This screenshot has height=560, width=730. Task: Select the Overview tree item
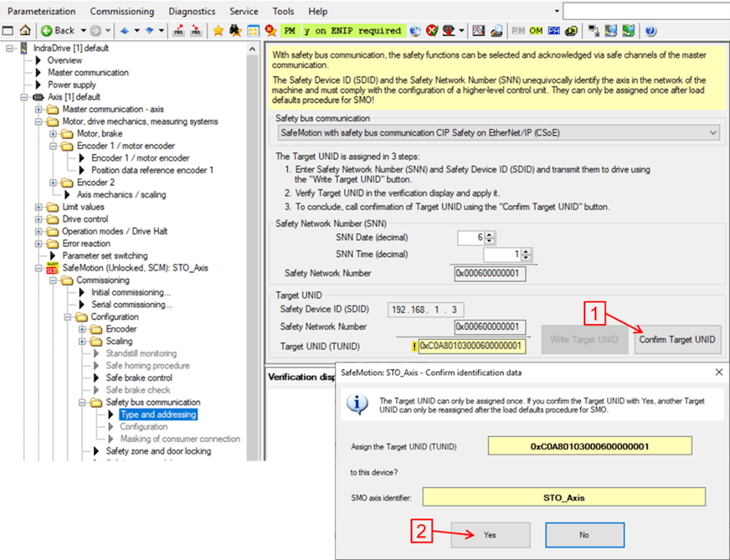(64, 61)
